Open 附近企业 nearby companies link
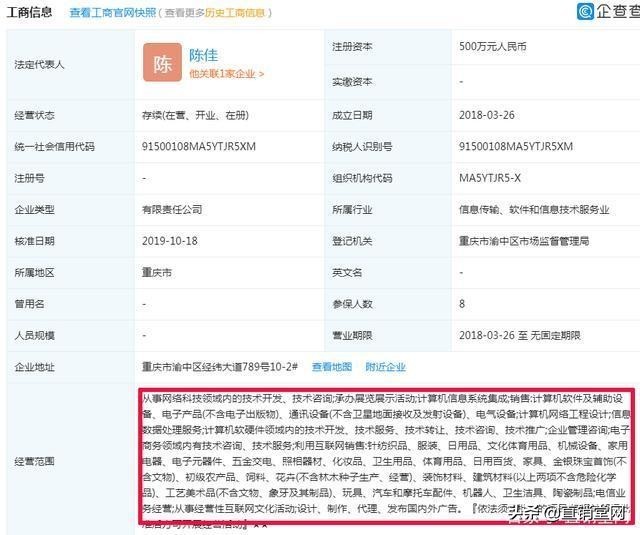The image size is (640, 535). 385,367
